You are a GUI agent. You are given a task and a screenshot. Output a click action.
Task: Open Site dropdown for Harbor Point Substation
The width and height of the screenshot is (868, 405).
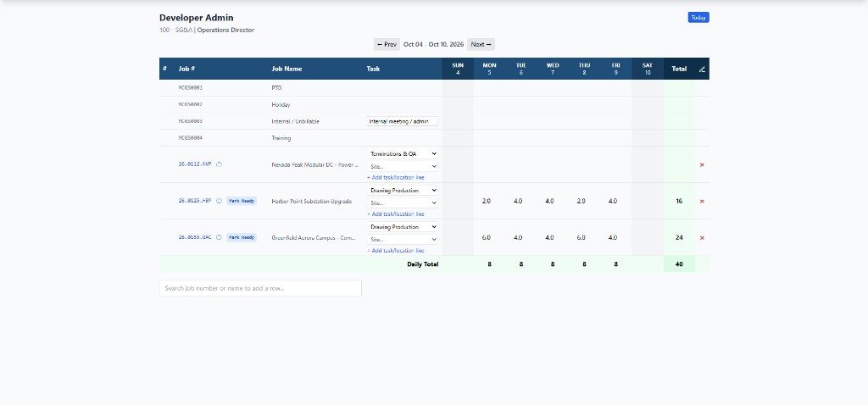pyautogui.click(x=402, y=202)
